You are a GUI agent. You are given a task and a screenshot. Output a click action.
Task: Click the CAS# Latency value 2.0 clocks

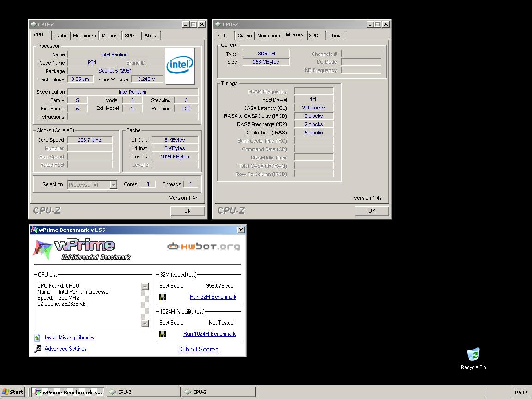[x=314, y=108]
